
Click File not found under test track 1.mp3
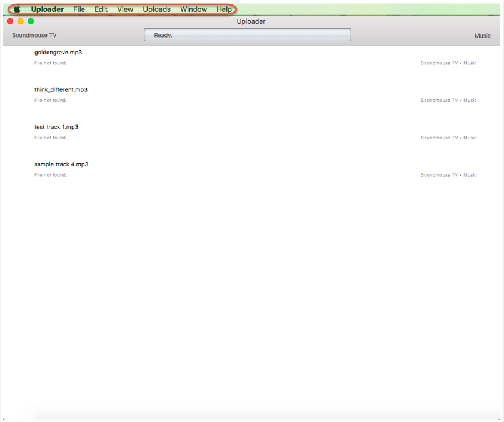51,138
